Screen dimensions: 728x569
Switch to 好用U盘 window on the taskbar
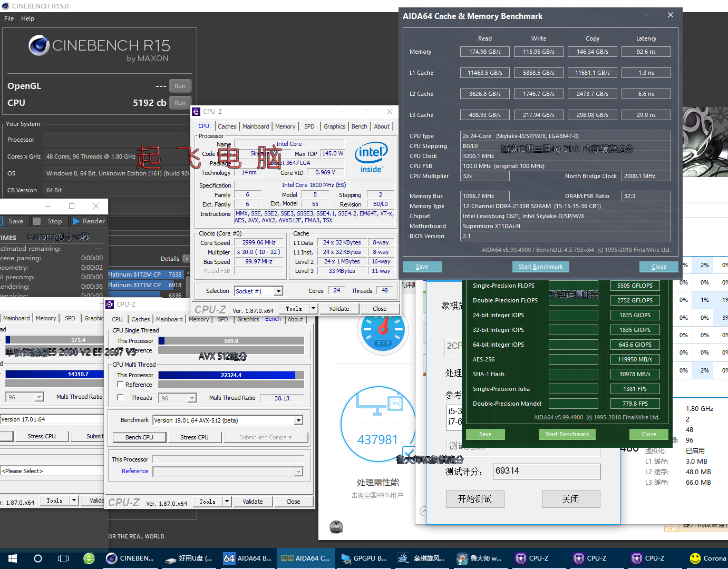[x=189, y=558]
